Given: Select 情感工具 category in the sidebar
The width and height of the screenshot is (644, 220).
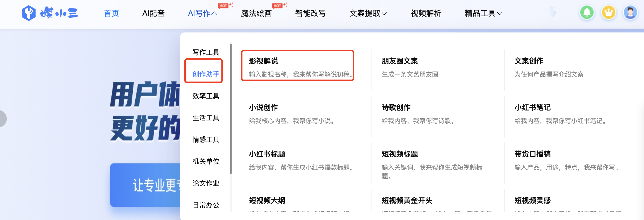Looking at the screenshot, I should tap(206, 139).
